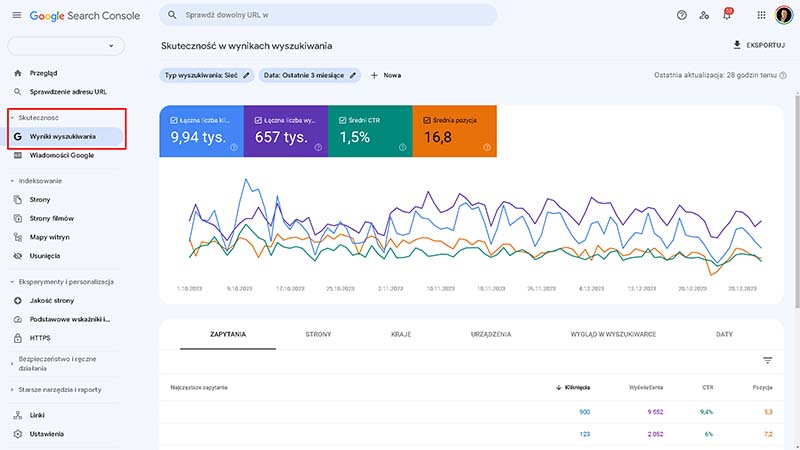
Task: Open Mapy witryn in the sidebar
Action: [51, 237]
